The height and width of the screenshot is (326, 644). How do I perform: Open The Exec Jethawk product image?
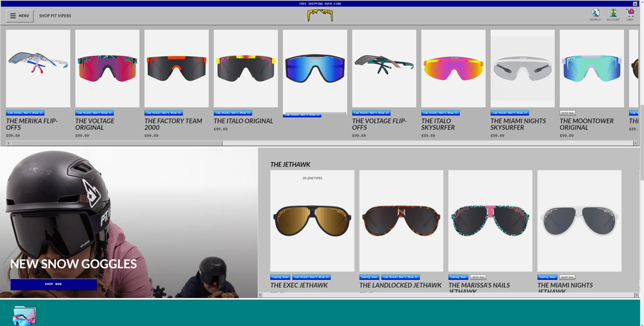(x=312, y=221)
